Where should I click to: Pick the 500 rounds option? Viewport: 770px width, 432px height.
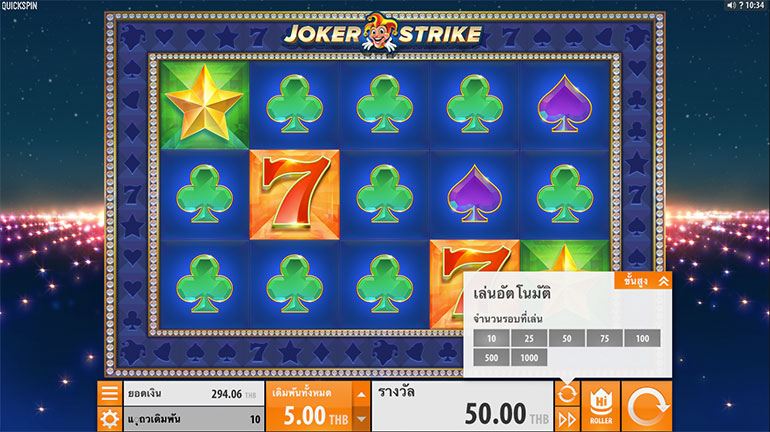click(492, 358)
